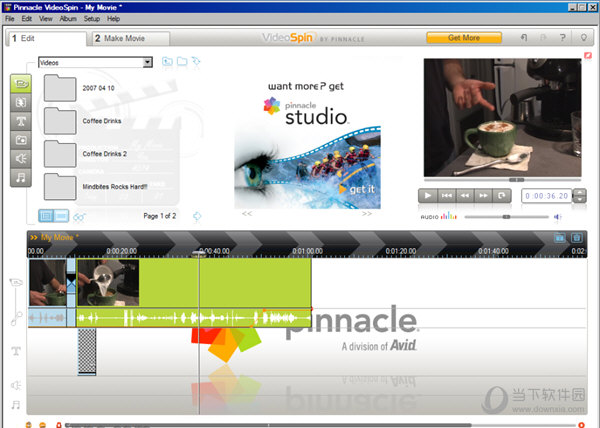Viewport: 600px width, 428px height.
Task: Select the first video clip on timeline
Action: click(47, 283)
